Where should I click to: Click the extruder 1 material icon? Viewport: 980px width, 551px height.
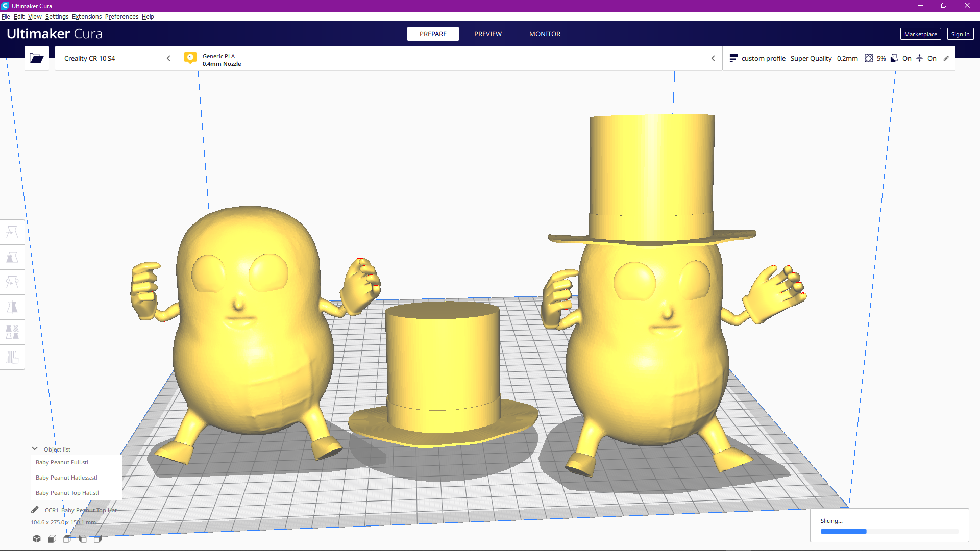pos(190,58)
